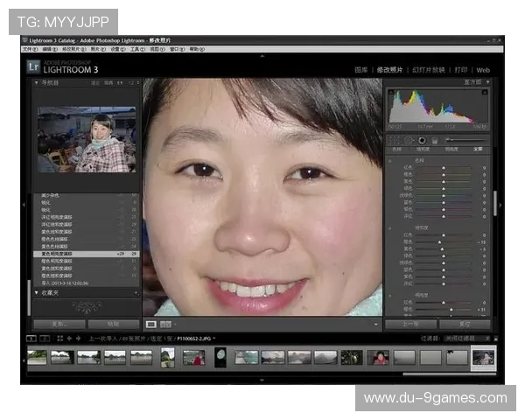Click the histogram highlight clipping triangle
The height and width of the screenshot is (420, 525).
pyautogui.click(x=486, y=90)
